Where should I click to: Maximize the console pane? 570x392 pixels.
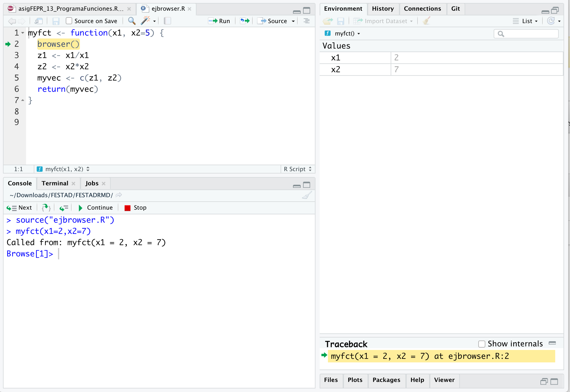307,185
